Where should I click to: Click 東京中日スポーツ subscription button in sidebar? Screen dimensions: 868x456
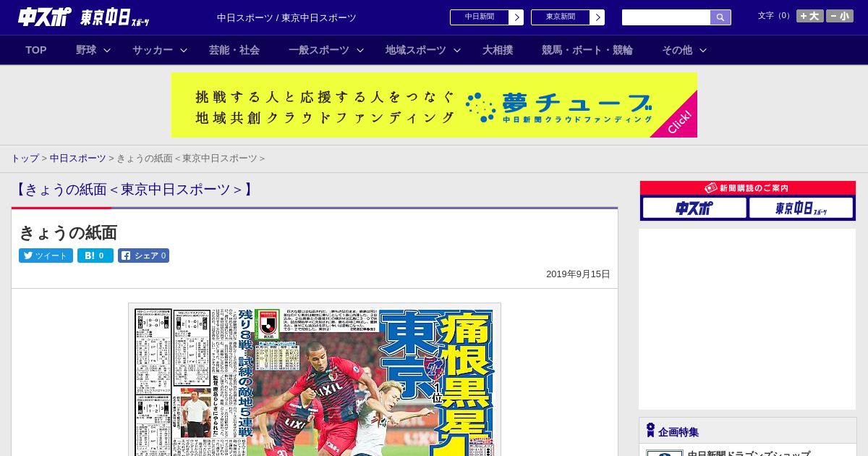(801, 208)
